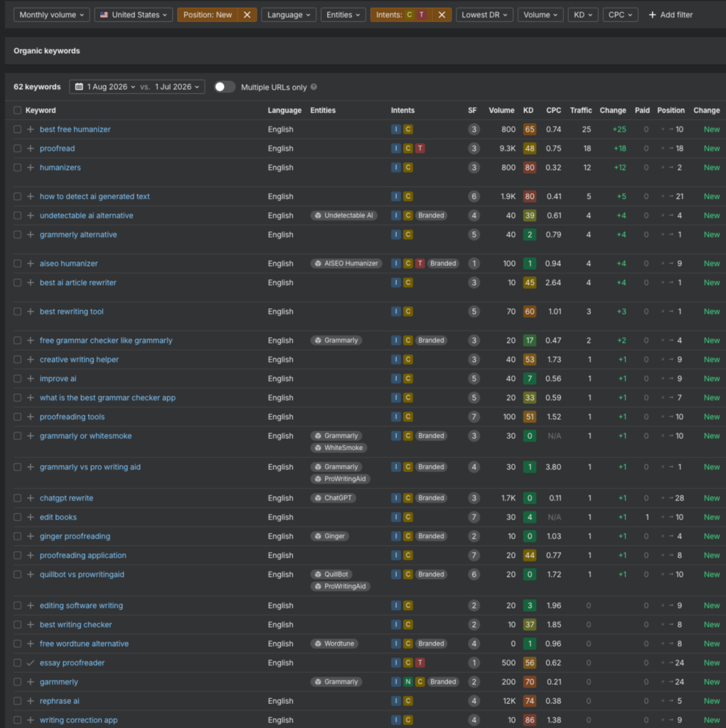Viewport: 726px width, 728px height.
Task: Expand the row for proofread keyword
Action: pyautogui.click(x=31, y=148)
